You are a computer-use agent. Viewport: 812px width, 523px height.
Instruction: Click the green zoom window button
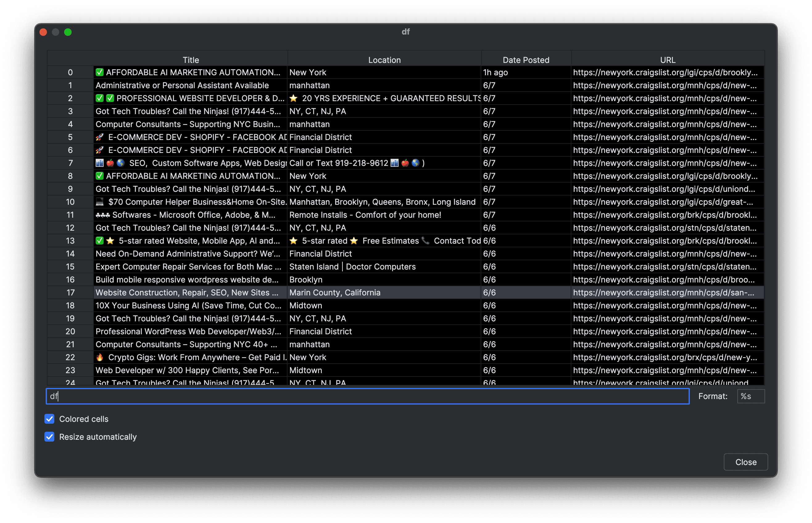click(x=68, y=32)
